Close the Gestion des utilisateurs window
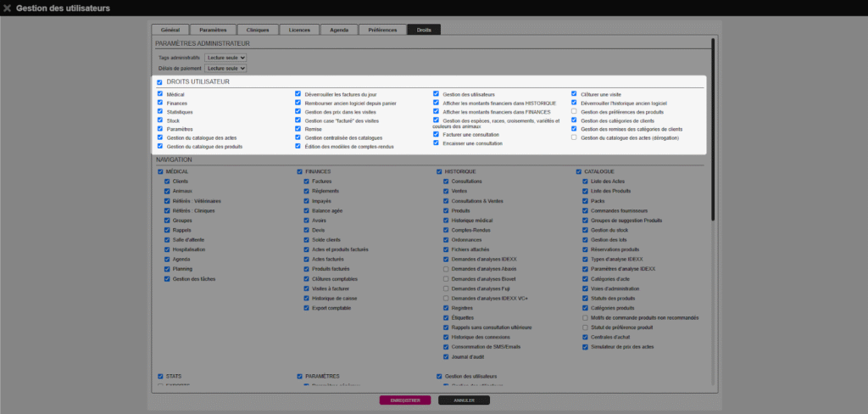 point(8,8)
